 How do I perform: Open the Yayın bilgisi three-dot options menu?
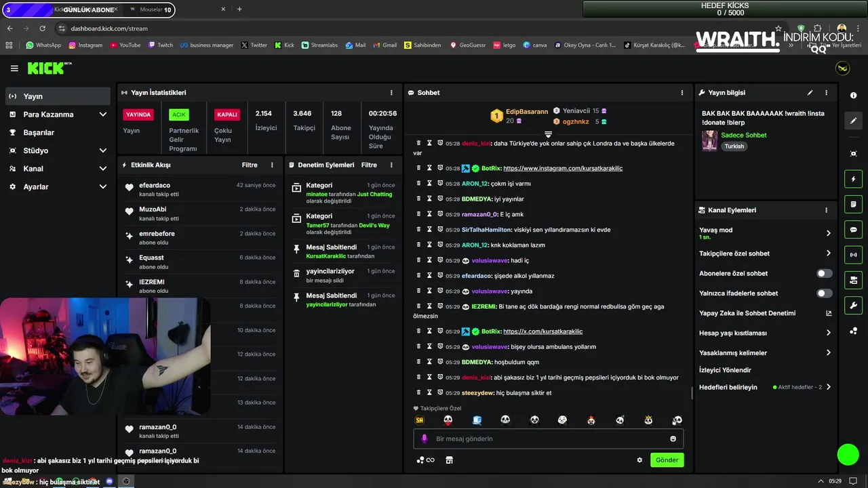click(x=826, y=93)
